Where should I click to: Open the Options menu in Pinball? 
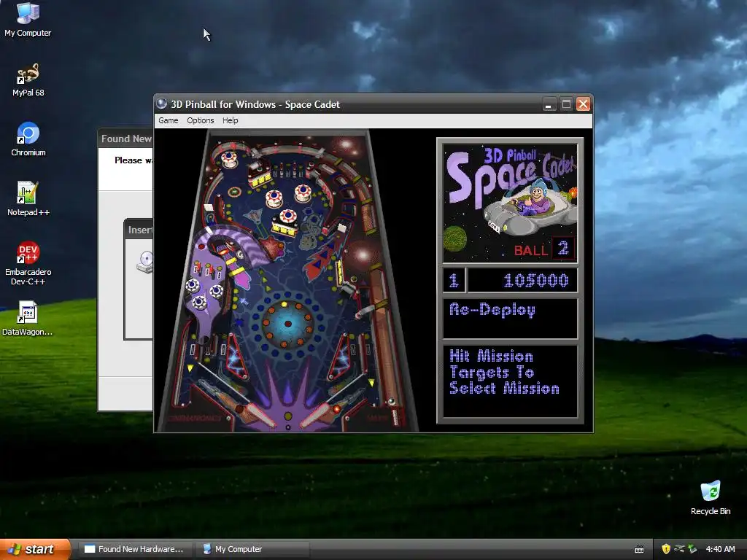coord(200,120)
